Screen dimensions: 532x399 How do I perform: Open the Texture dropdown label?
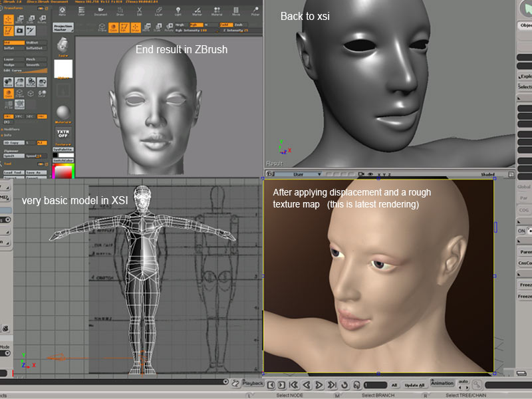click(x=63, y=144)
